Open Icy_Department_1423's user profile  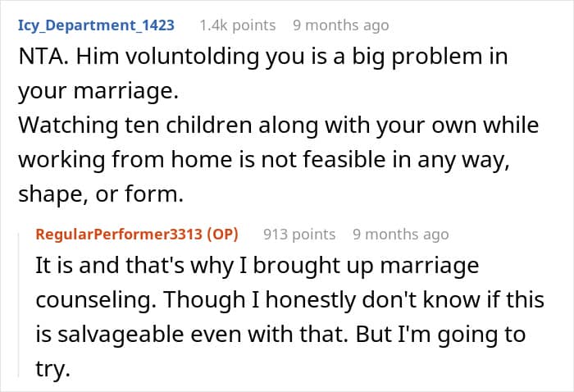click(x=96, y=25)
